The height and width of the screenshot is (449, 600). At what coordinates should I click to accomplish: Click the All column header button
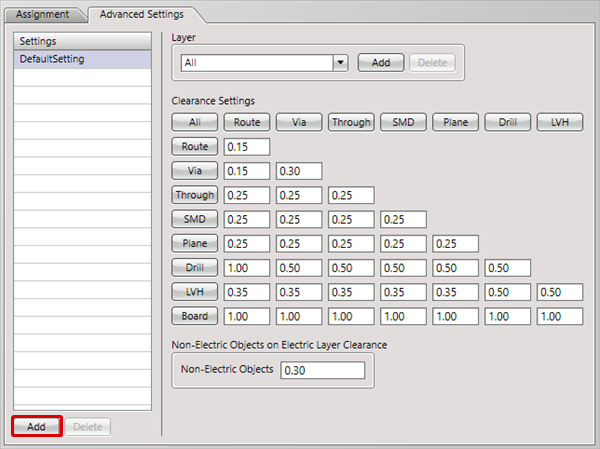[194, 122]
